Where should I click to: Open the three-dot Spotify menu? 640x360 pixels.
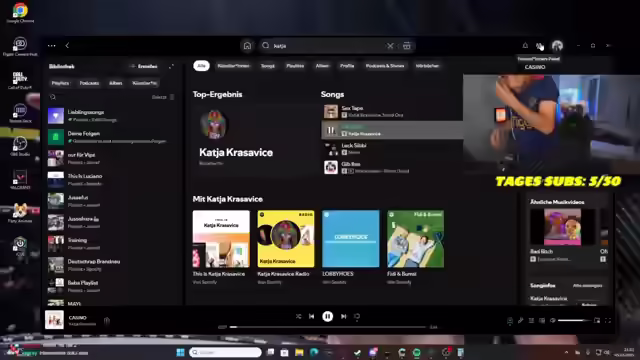pyautogui.click(x=51, y=46)
